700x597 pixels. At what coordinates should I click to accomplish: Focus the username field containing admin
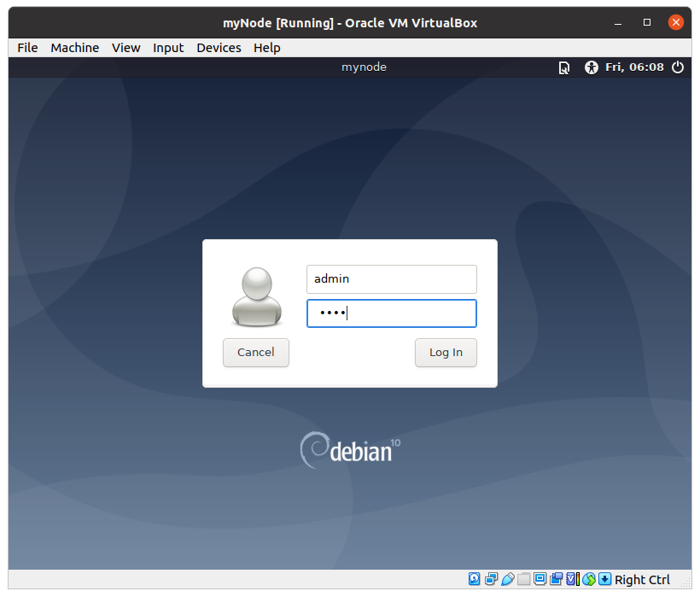[392, 279]
